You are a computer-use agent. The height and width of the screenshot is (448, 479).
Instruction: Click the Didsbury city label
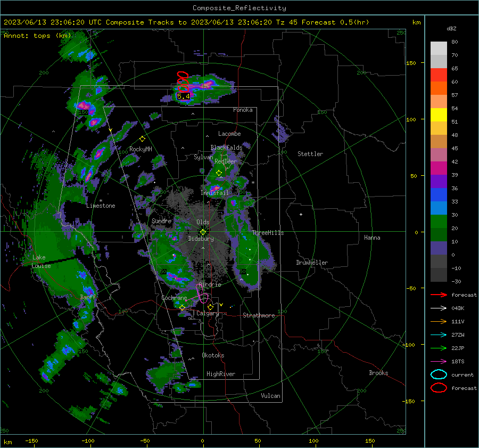pyautogui.click(x=201, y=239)
